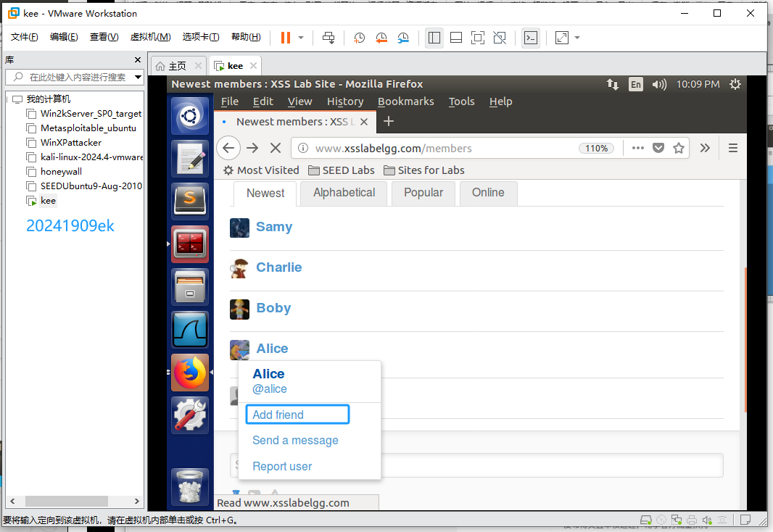Open Firefox History menu
The width and height of the screenshot is (773, 532).
345,101
